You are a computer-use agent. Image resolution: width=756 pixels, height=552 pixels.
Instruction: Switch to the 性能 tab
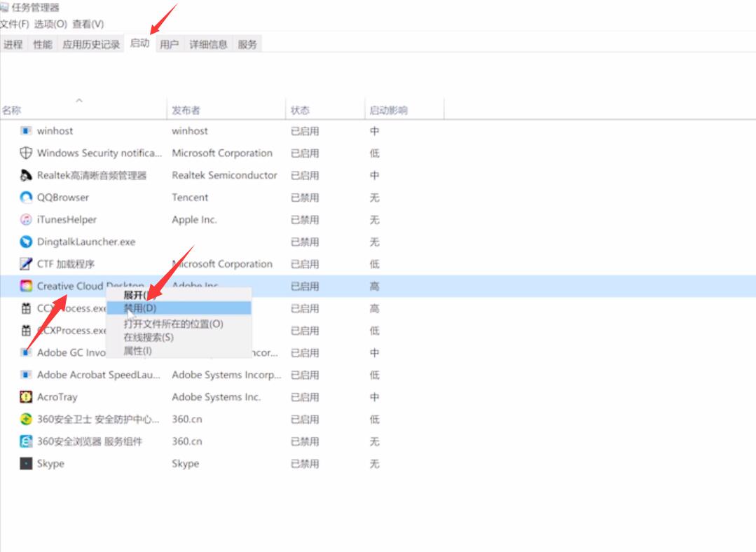pos(43,44)
